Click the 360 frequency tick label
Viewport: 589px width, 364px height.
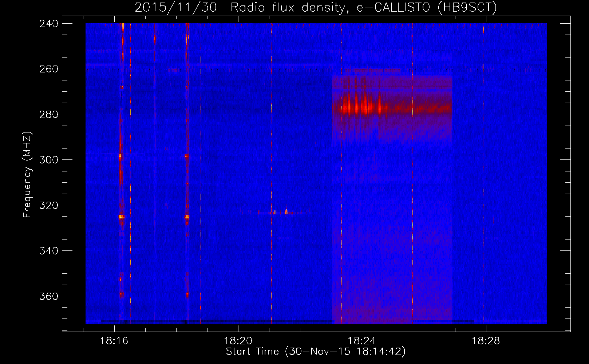pyautogui.click(x=49, y=296)
